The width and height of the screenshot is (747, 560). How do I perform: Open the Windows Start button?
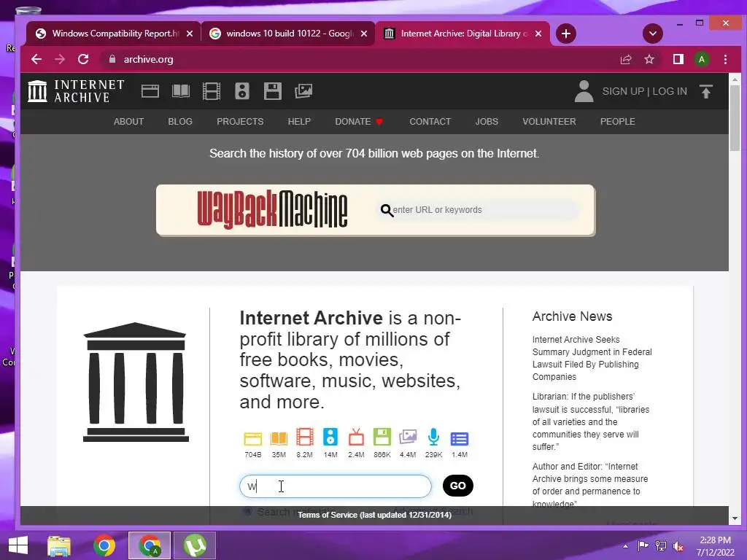tap(18, 545)
